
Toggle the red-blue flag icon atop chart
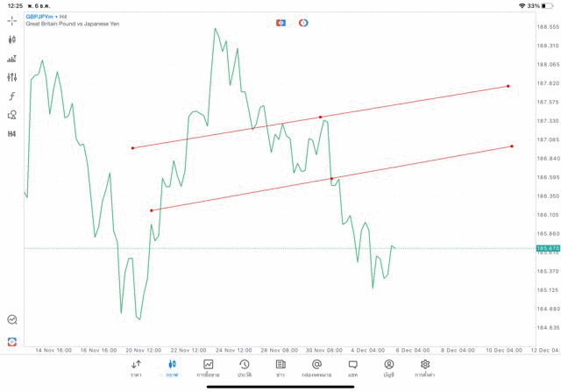tap(280, 23)
